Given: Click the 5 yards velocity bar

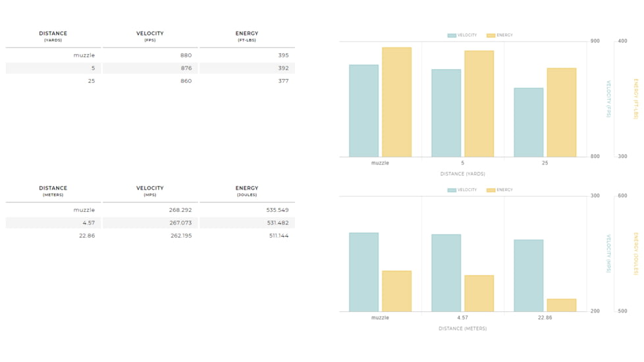Looking at the screenshot, I should point(446,113).
